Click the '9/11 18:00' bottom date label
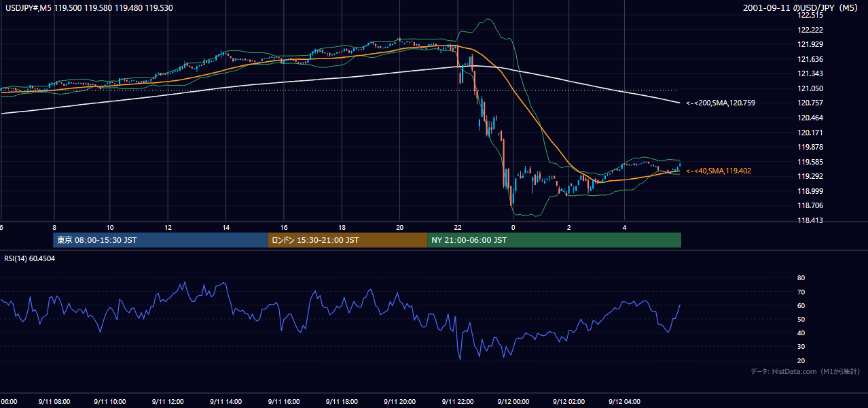Screen dimensions: 868x408 point(342,402)
